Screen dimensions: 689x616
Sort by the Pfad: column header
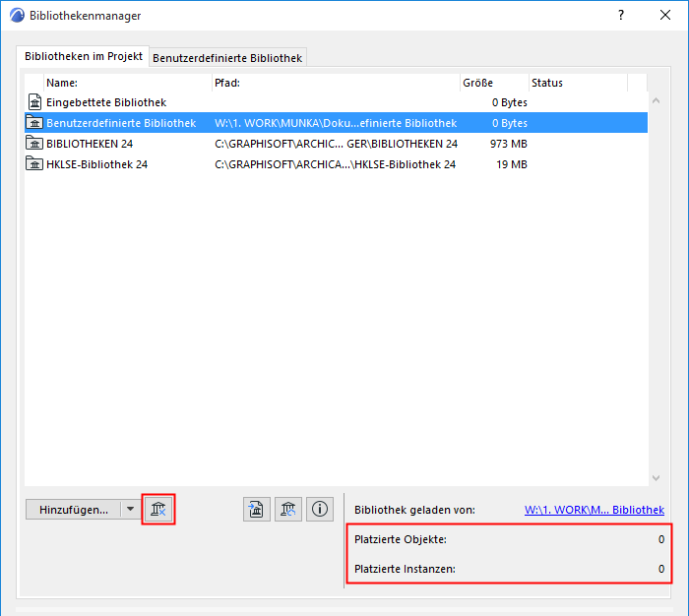(x=337, y=83)
